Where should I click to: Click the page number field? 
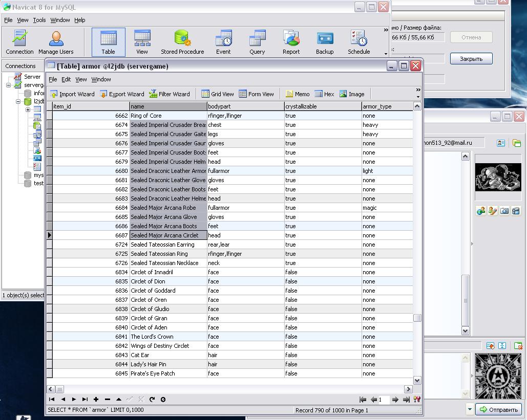(x=384, y=400)
